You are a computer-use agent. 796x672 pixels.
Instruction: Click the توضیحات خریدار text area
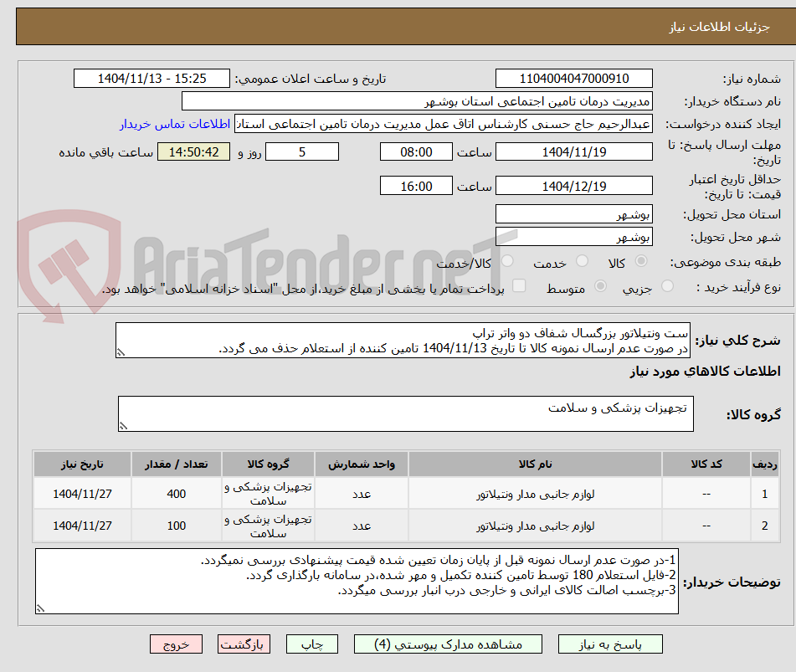(357, 581)
